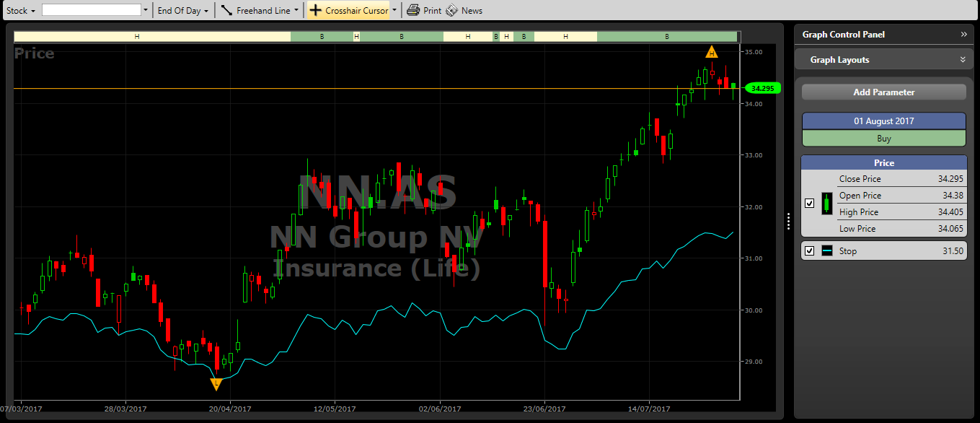
Task: Open the End Of Day dropdown
Action: tap(183, 10)
